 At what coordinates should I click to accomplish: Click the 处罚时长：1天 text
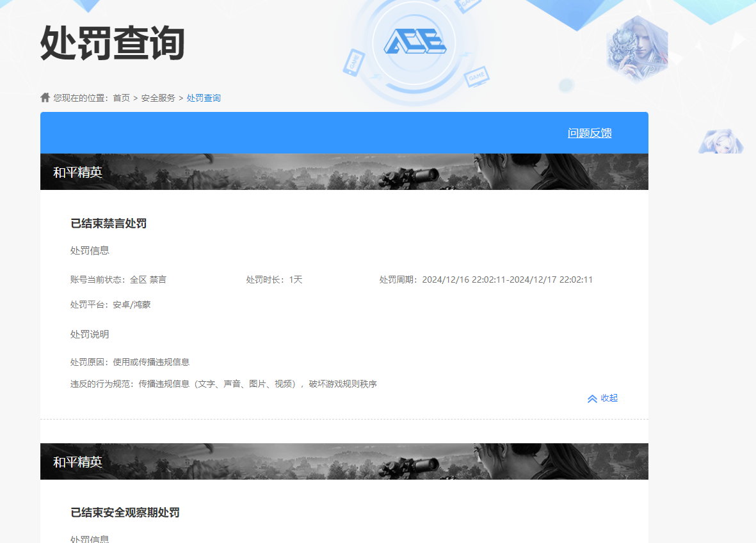pyautogui.click(x=275, y=279)
